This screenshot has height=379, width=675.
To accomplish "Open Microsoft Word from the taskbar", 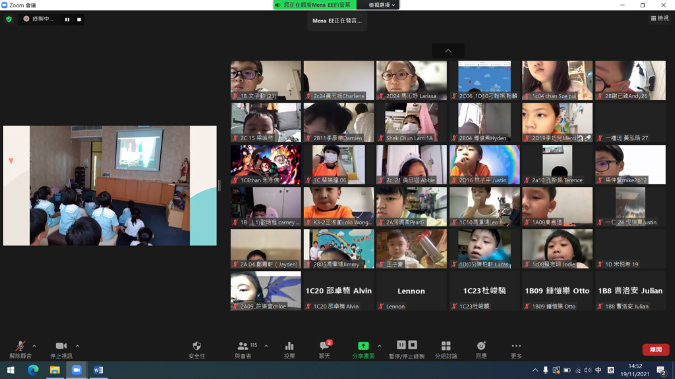I will tap(98, 370).
